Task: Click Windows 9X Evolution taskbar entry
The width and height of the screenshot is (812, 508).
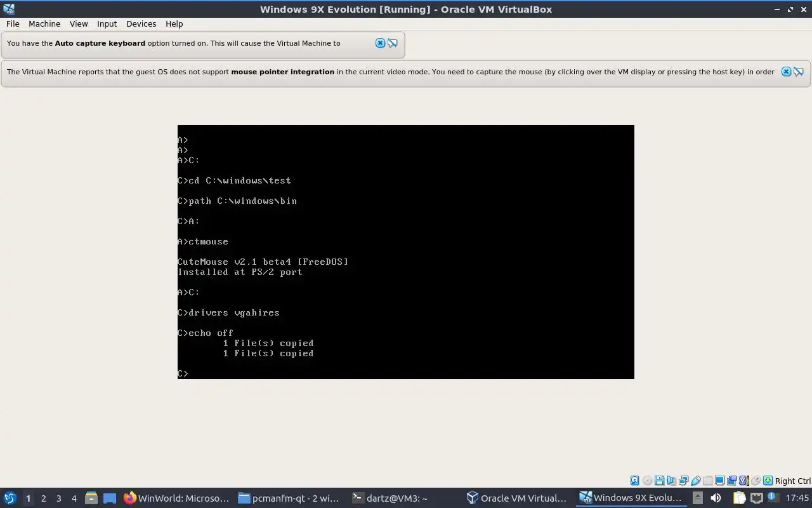Action: click(632, 498)
